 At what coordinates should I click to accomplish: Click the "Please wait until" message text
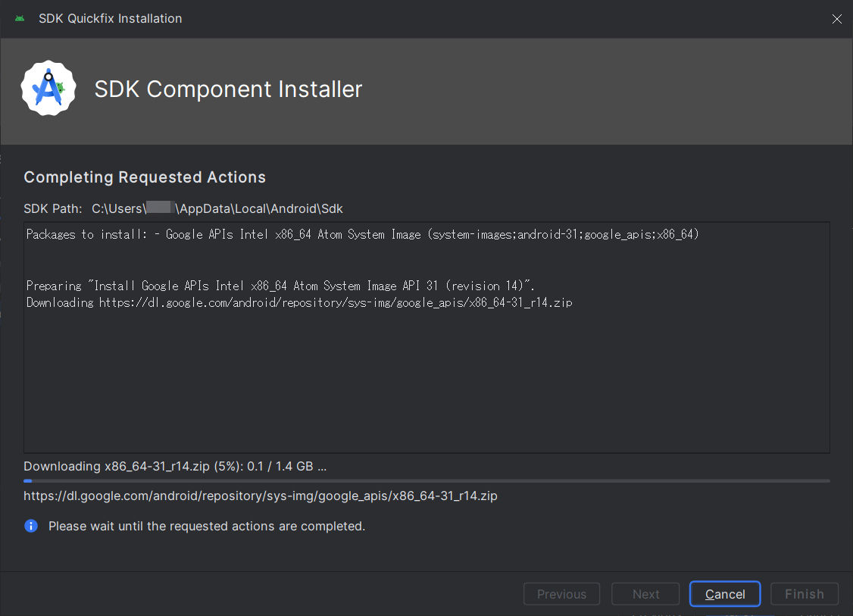(207, 526)
